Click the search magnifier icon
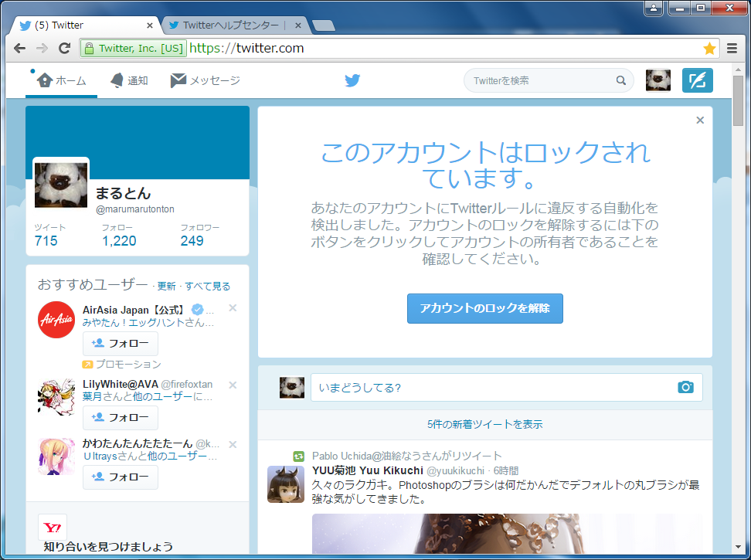The image size is (751, 560). (x=620, y=80)
